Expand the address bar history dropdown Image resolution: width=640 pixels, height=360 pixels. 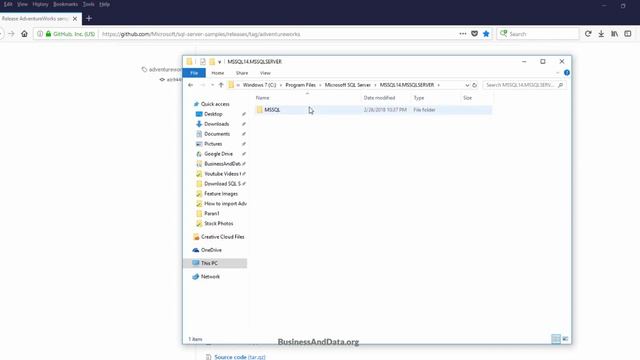tap(467, 85)
